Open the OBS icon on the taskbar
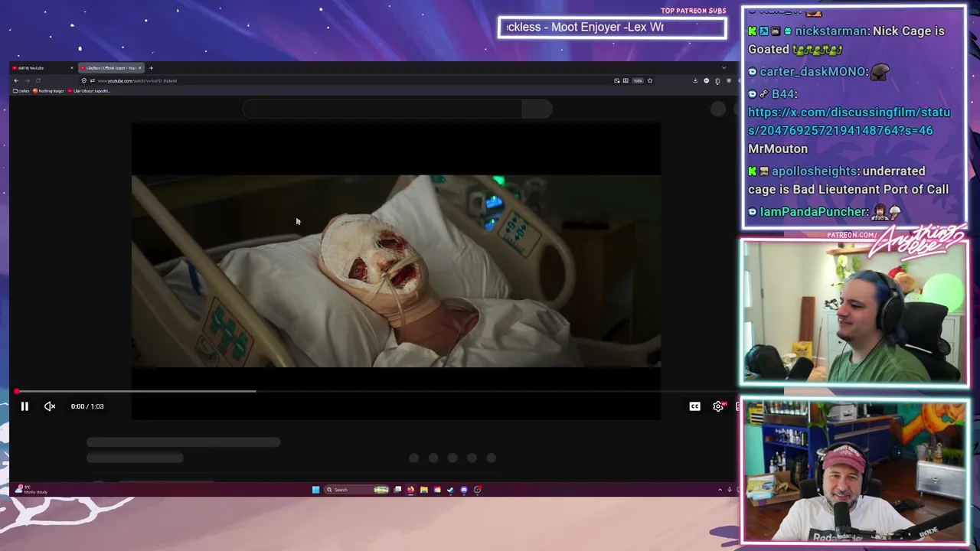The height and width of the screenshot is (551, 980). (x=478, y=490)
